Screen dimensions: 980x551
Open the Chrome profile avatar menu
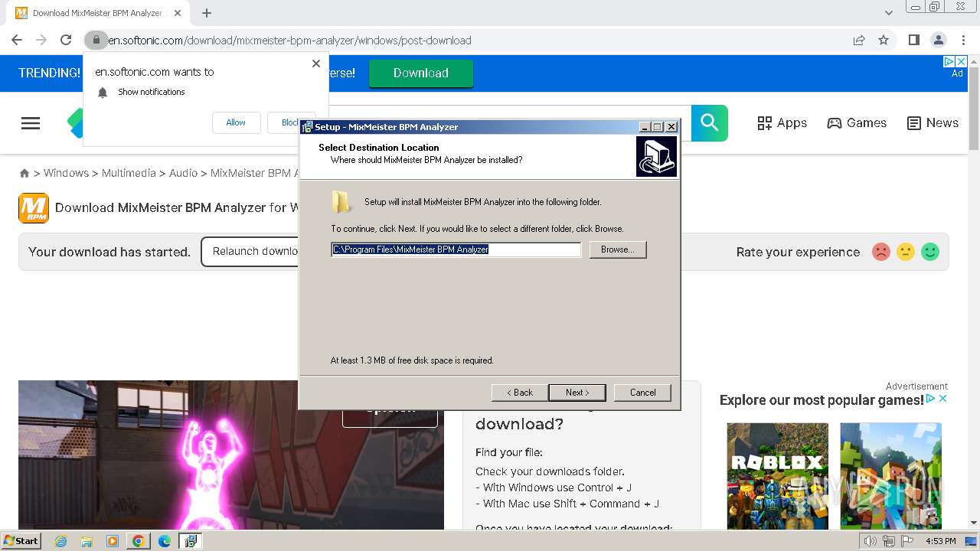938,40
